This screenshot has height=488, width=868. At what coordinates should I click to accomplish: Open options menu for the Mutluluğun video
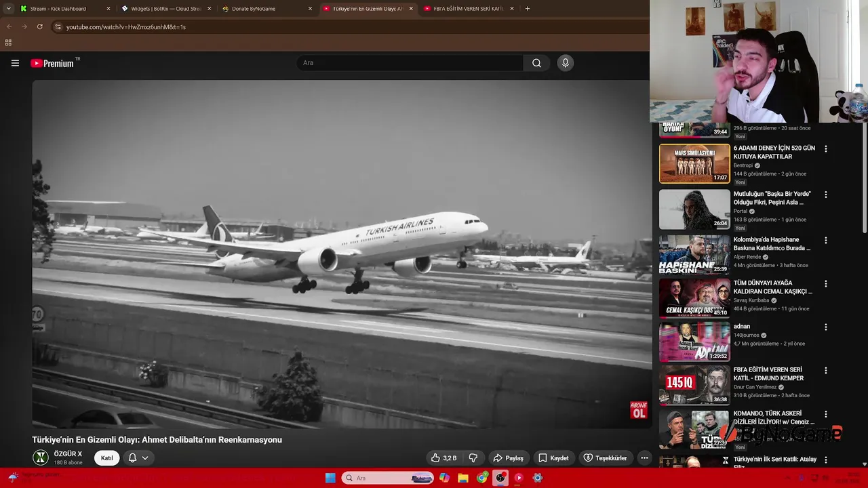(825, 195)
